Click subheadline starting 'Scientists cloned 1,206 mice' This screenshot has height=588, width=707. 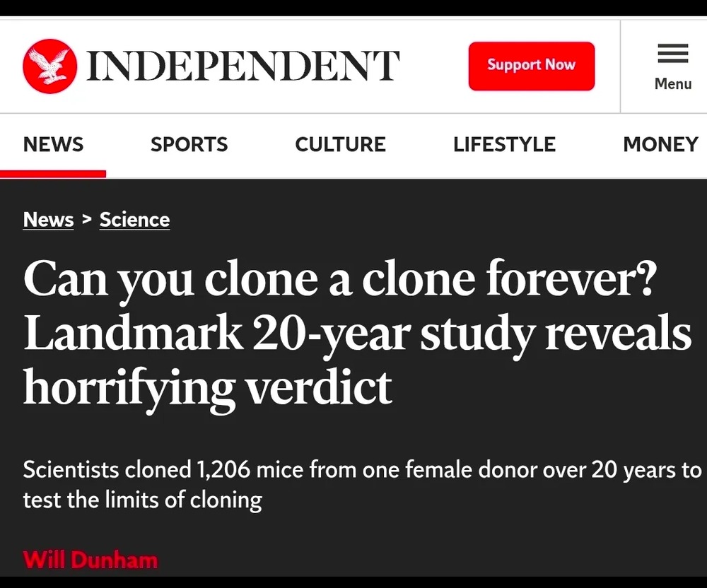[x=362, y=470]
